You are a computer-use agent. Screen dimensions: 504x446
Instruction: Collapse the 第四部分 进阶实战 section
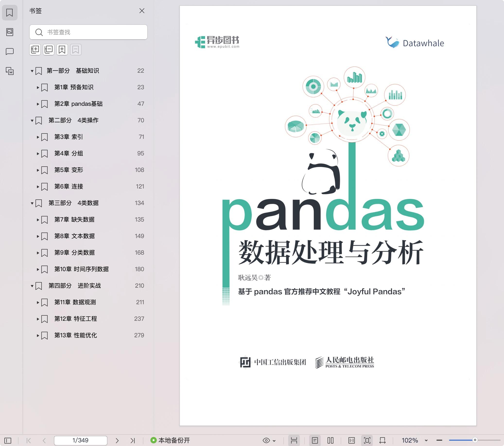point(32,286)
